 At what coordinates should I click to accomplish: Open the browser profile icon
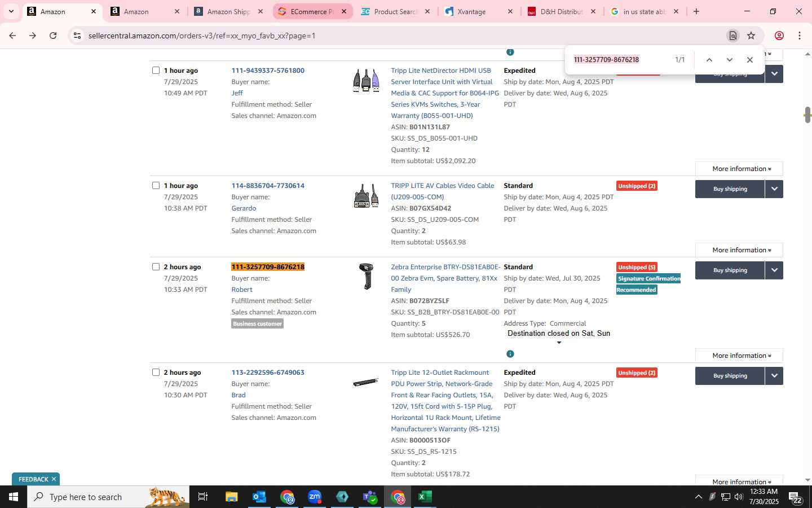(779, 36)
